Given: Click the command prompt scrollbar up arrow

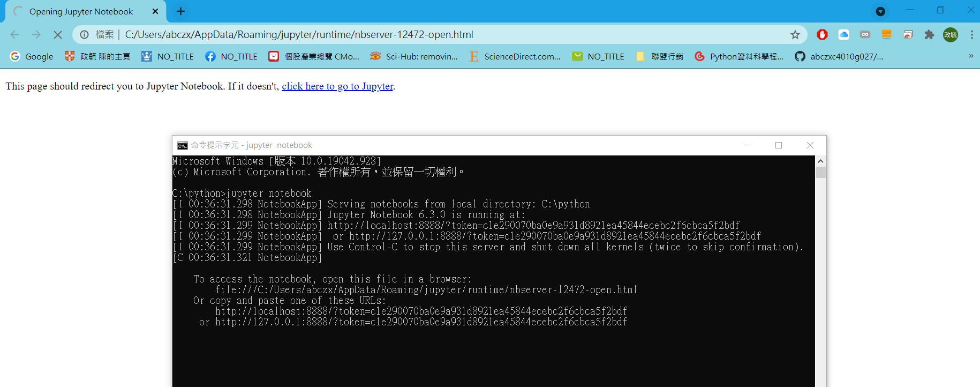Looking at the screenshot, I should 820,161.
